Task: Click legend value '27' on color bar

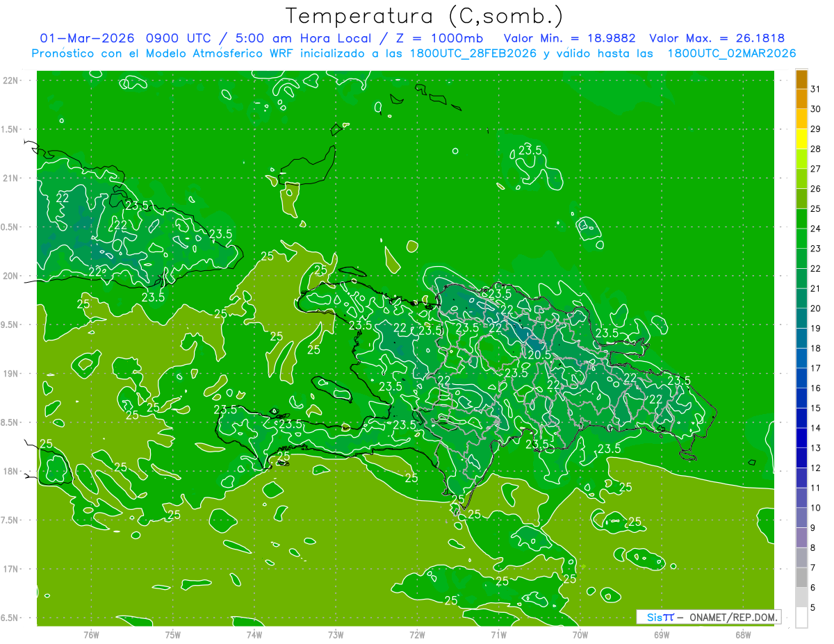Action: [816, 169]
